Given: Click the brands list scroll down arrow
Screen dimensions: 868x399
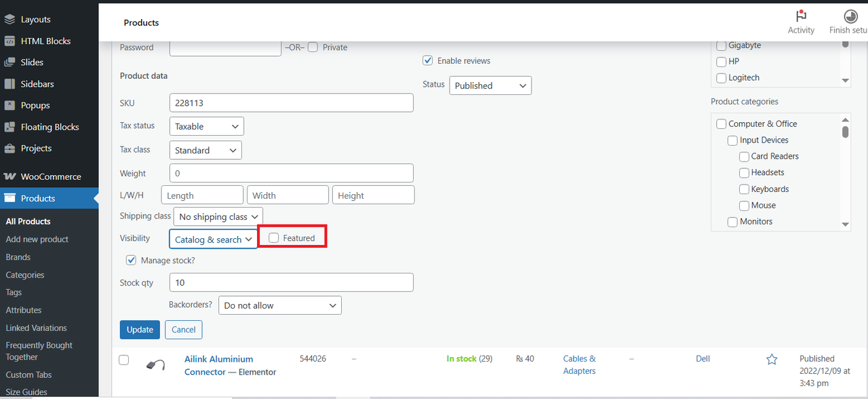Looking at the screenshot, I should (x=846, y=81).
